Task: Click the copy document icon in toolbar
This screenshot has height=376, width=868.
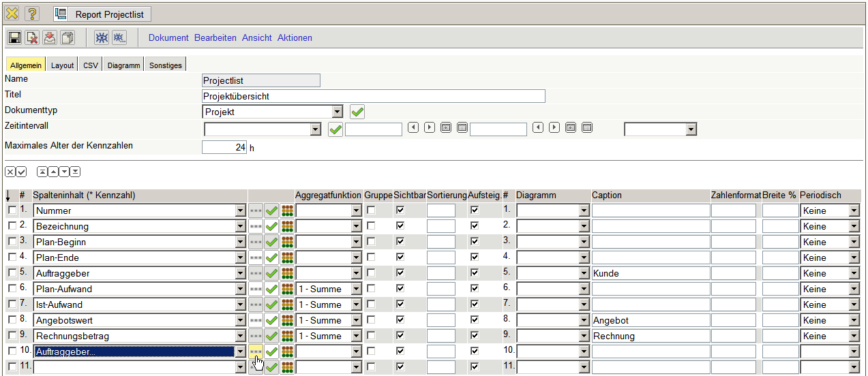Action: (x=67, y=38)
